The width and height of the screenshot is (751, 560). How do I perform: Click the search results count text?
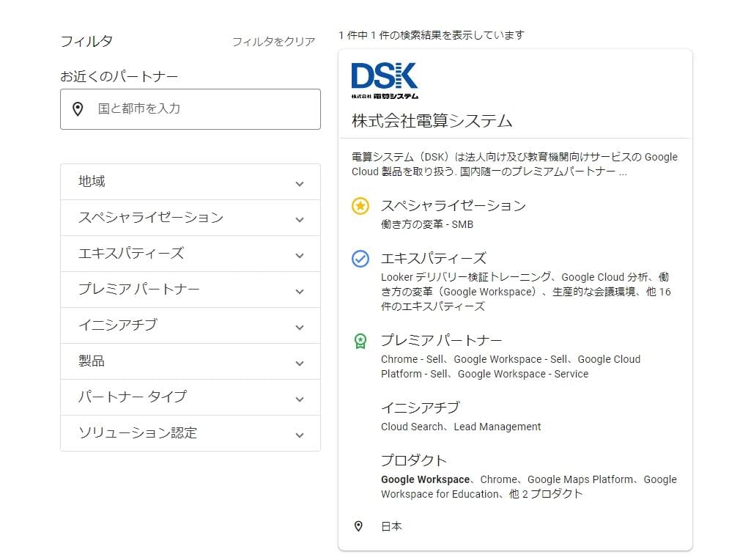tap(432, 35)
